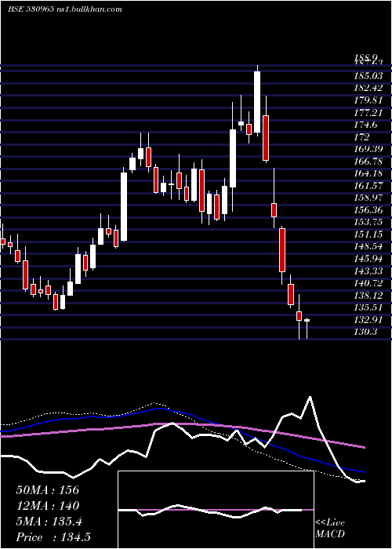Click the 12MA : 140 readout
The width and height of the screenshot is (392, 549).
[x=48, y=506]
